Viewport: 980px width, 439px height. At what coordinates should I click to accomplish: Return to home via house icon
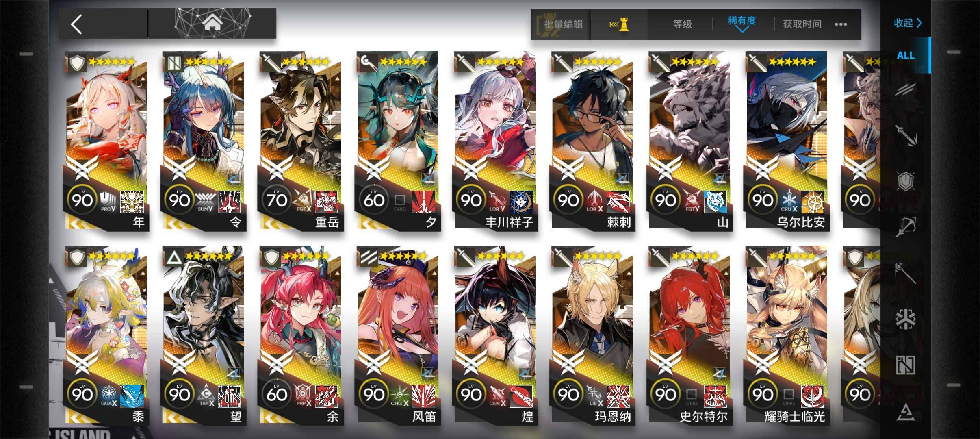212,24
